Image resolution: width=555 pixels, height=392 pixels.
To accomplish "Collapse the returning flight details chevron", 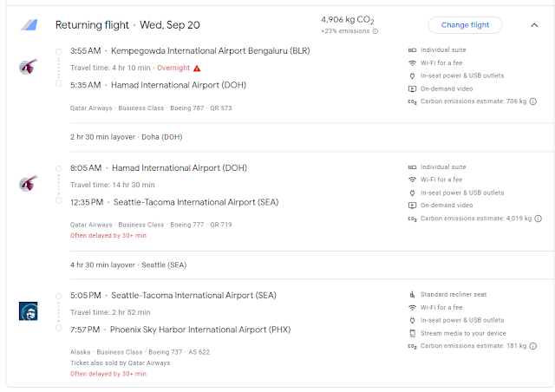I will [x=534, y=25].
